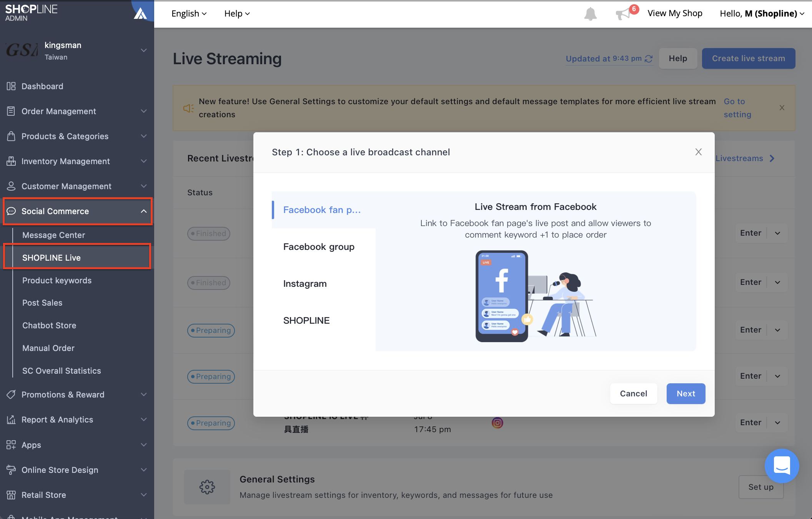Viewport: 812px width, 519px height.
Task: Click the Customer Management person icon
Action: coord(11,186)
